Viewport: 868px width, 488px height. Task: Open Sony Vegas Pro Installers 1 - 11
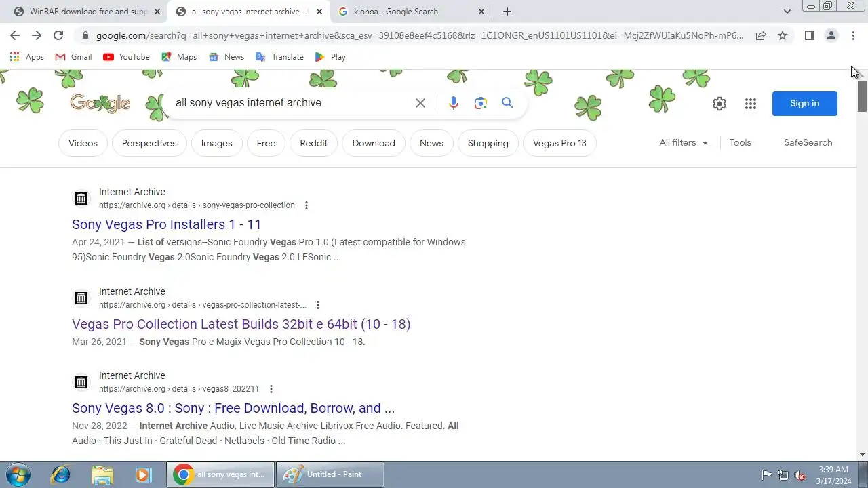pos(166,224)
